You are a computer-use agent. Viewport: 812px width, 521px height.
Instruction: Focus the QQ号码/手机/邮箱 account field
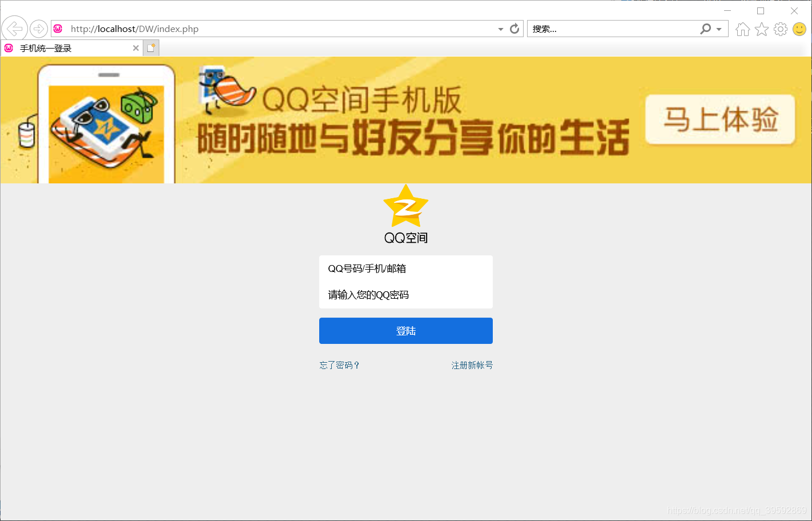click(406, 268)
